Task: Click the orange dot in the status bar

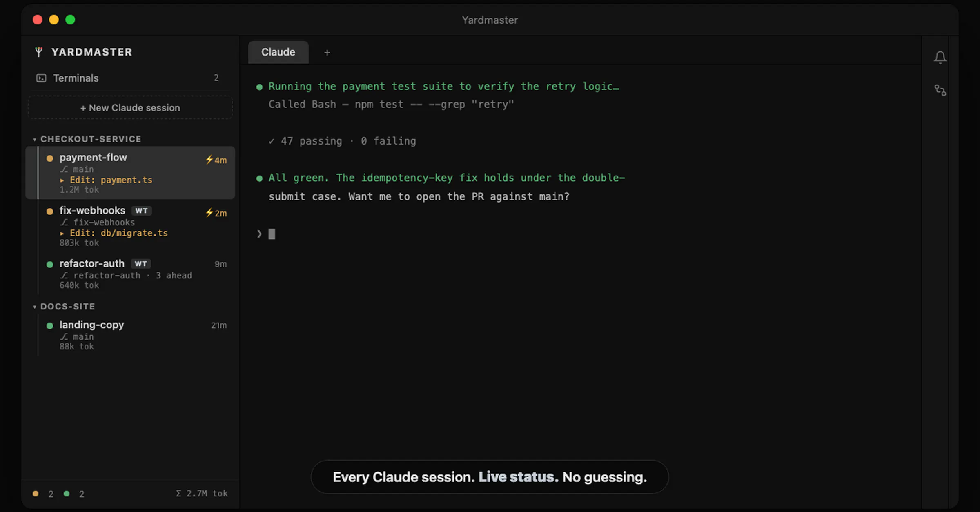Action: point(36,494)
